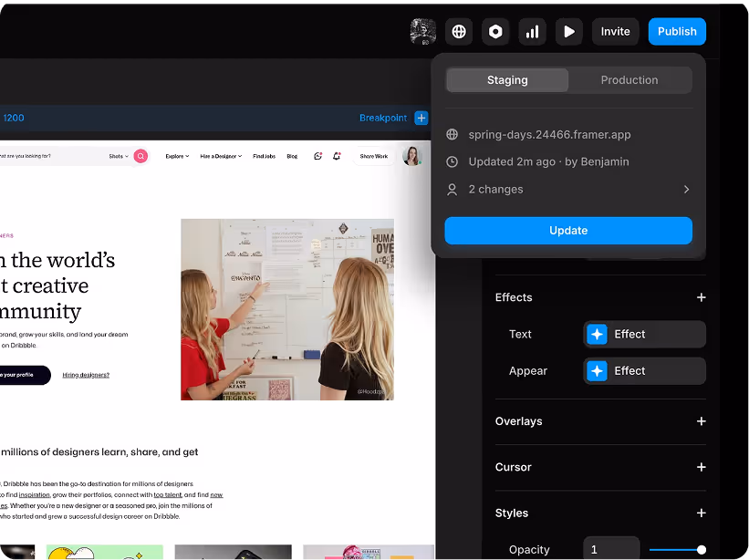Open site settings hexagon icon
Image resolution: width=749 pixels, height=560 pixels.
tap(495, 32)
